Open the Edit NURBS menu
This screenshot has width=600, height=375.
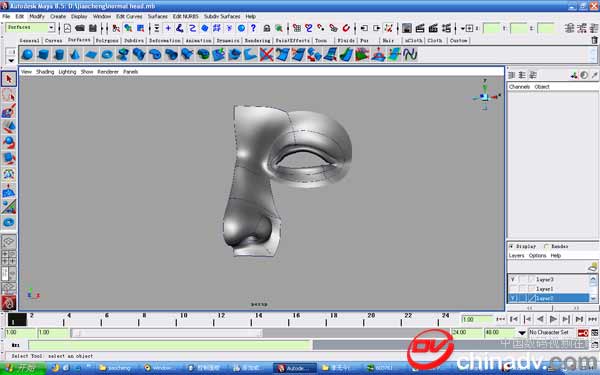(x=186, y=16)
